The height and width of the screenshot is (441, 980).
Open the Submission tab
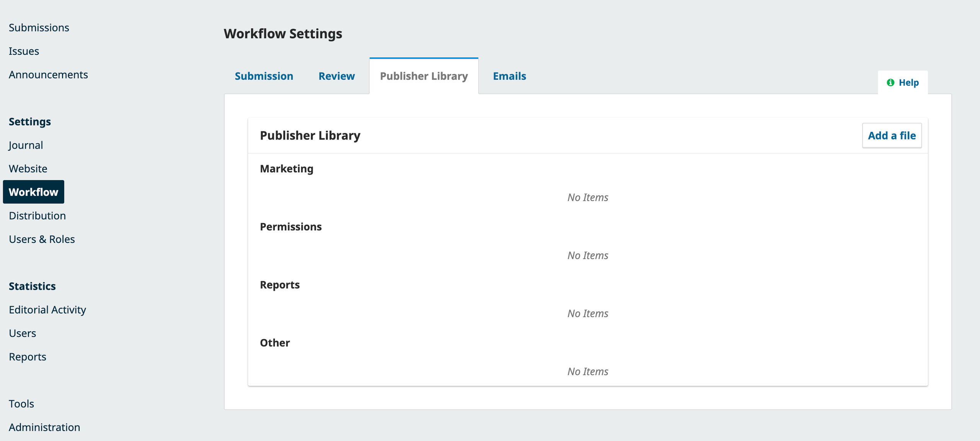coord(264,76)
